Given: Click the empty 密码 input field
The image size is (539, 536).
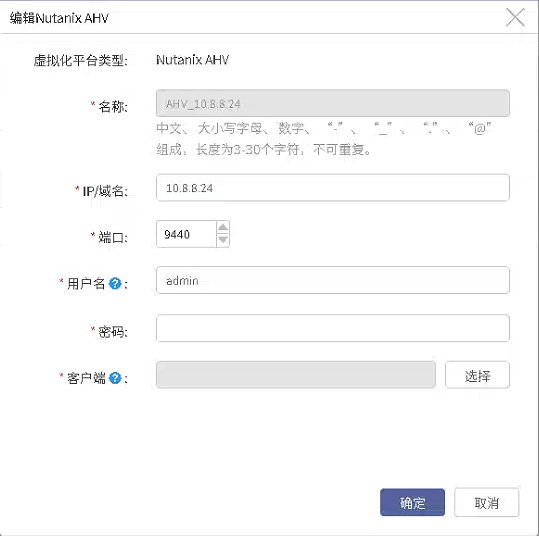Looking at the screenshot, I should coord(332,328).
